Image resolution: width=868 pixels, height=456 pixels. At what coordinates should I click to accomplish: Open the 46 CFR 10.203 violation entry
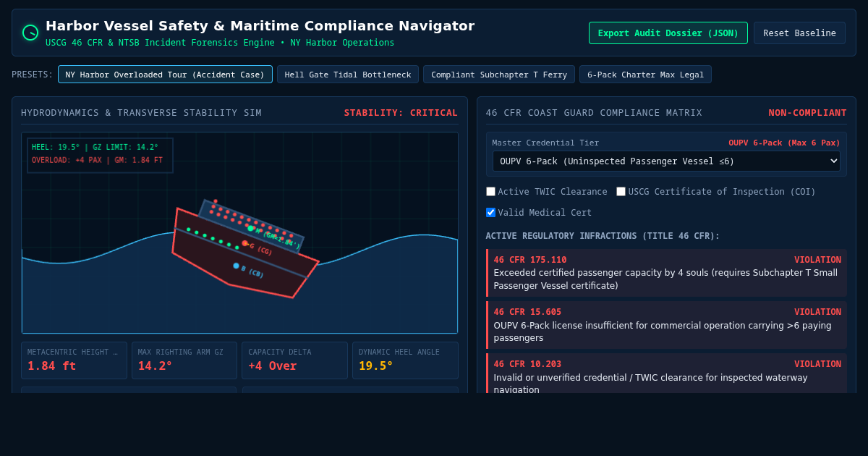point(666,373)
